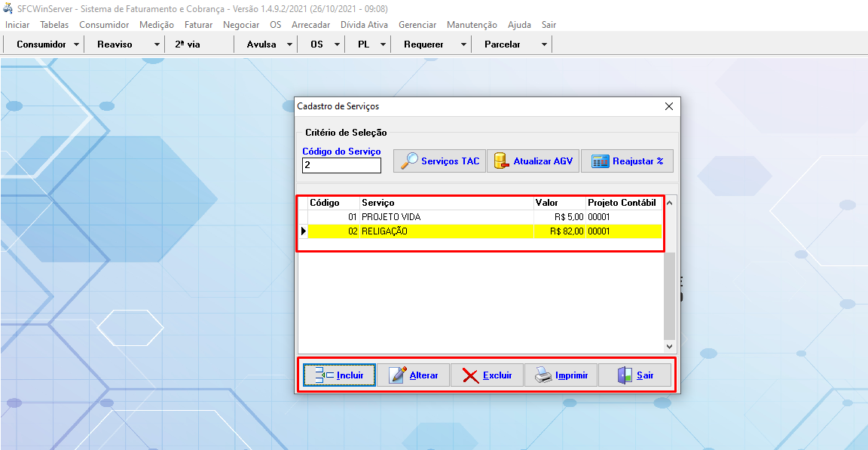This screenshot has width=868, height=450.
Task: Click the Código do Serviço input field
Action: (x=341, y=165)
